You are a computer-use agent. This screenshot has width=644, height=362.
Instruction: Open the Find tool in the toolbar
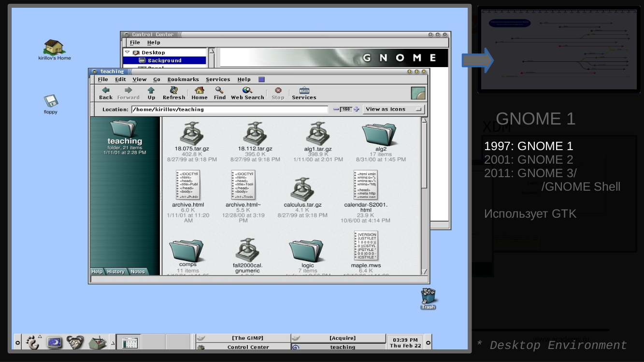220,93
